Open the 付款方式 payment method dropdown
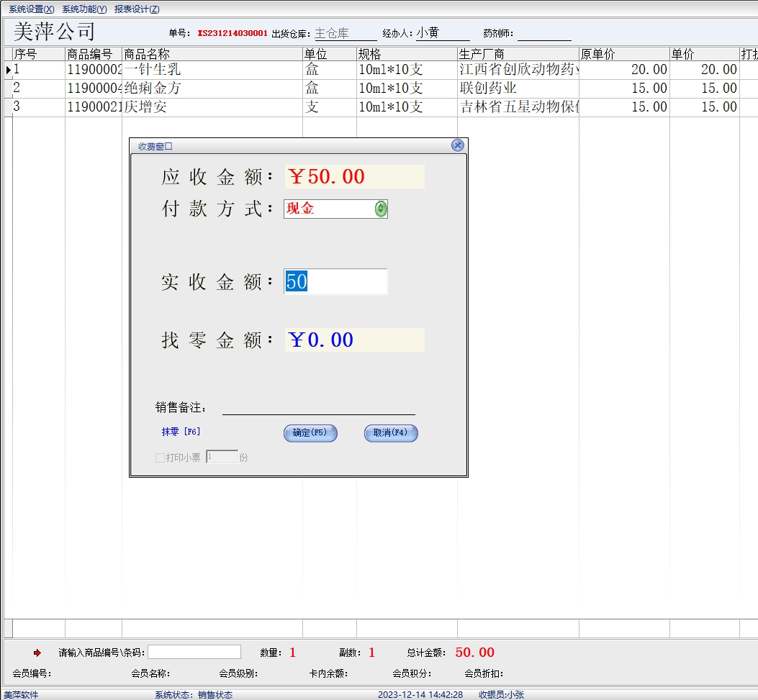The height and width of the screenshot is (700, 758). 381,209
